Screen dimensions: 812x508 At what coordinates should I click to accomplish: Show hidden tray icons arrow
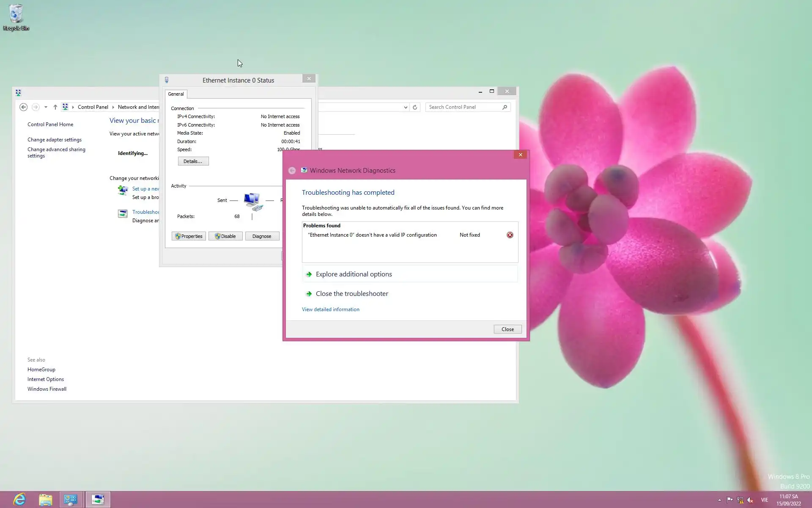719,500
